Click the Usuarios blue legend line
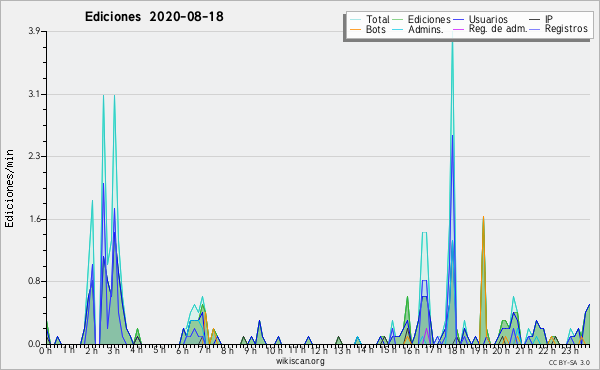 point(458,20)
